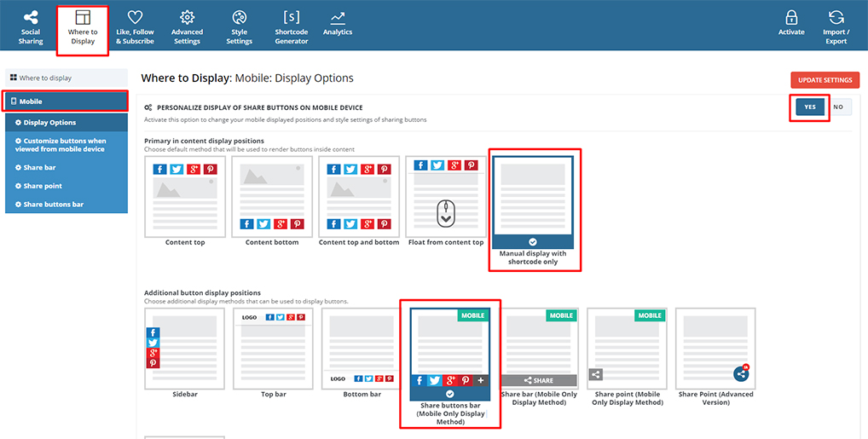Open Like, Follow & Subscribe settings
Viewport: 868px width, 439px height.
coord(135,27)
